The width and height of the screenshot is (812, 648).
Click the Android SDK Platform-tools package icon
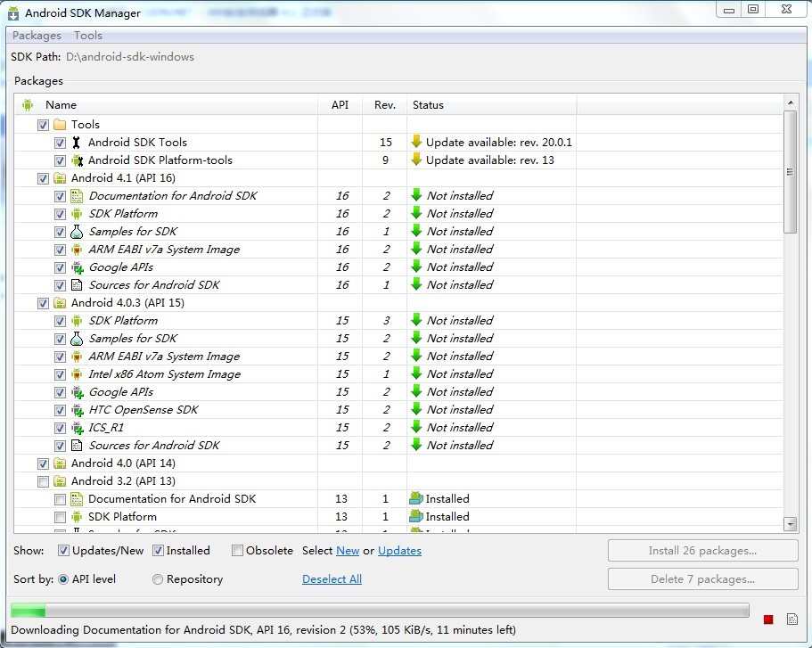pos(77,160)
